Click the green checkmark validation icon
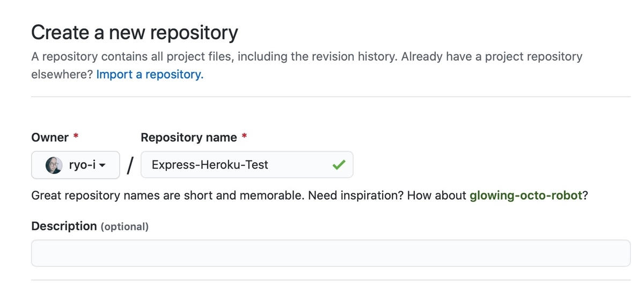Screen dimensions: 644x283 click(x=338, y=165)
